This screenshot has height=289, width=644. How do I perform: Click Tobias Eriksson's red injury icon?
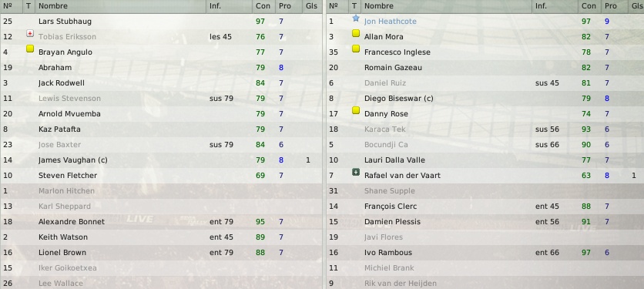coord(29,33)
